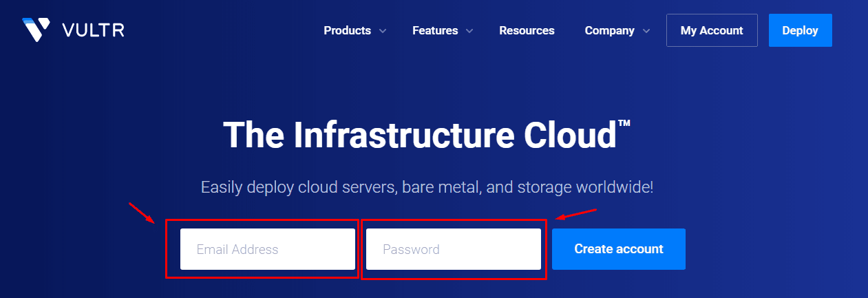
Task: Select 'Easily deploy cloud servers' tagline
Action: (427, 187)
